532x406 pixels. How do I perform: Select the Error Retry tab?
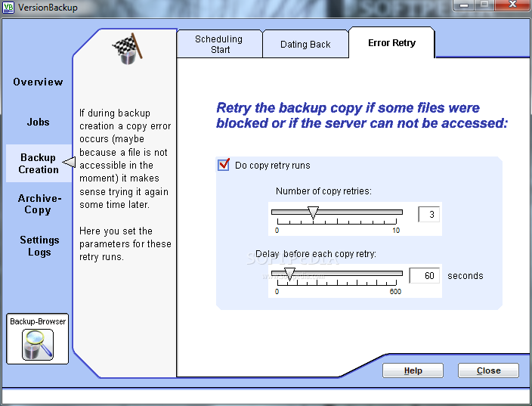(391, 43)
